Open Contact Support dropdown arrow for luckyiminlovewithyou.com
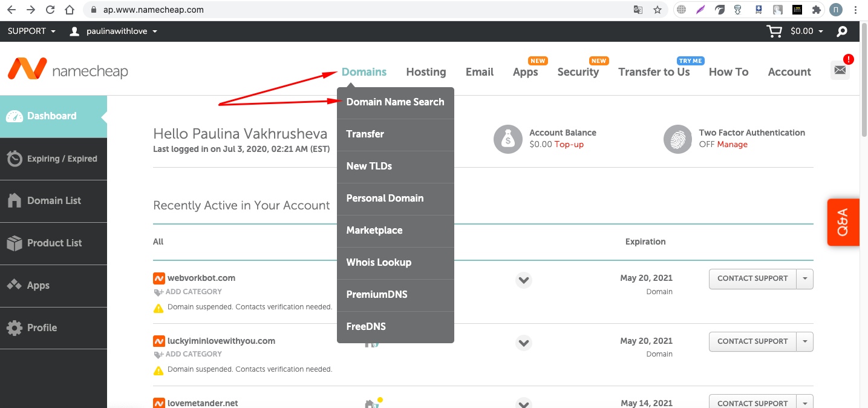Viewport: 868px width, 408px height. tap(805, 341)
